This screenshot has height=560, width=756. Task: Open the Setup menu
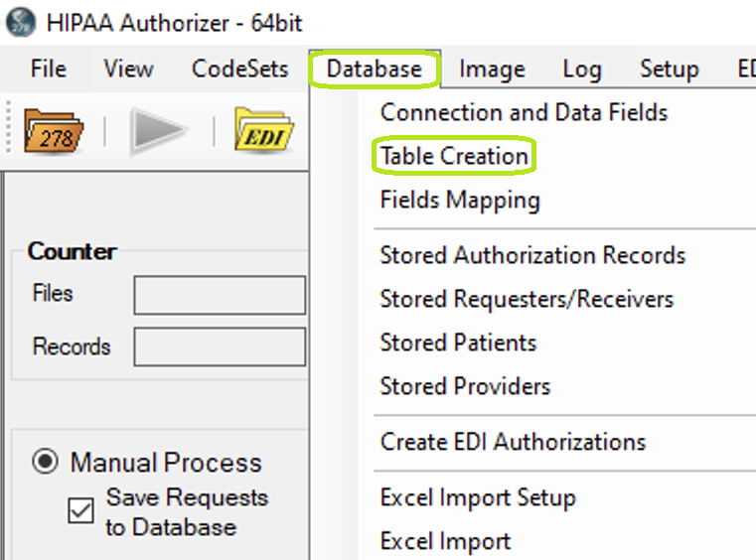pyautogui.click(x=670, y=69)
